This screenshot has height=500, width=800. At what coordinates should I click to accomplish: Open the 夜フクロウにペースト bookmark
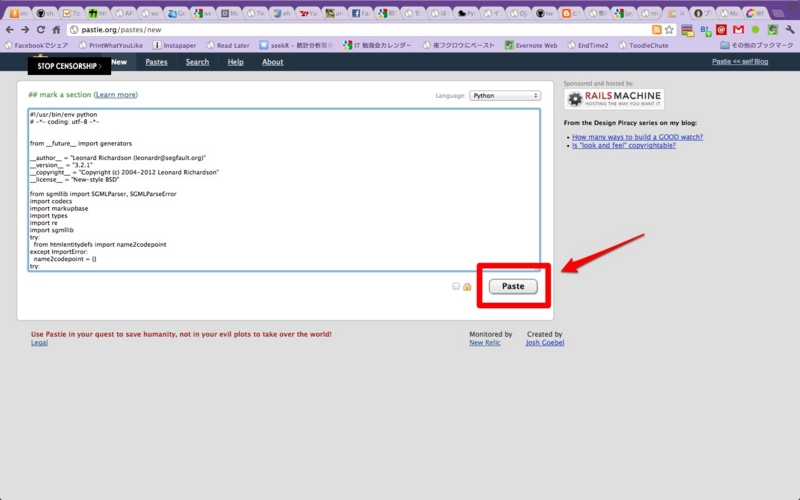point(459,45)
